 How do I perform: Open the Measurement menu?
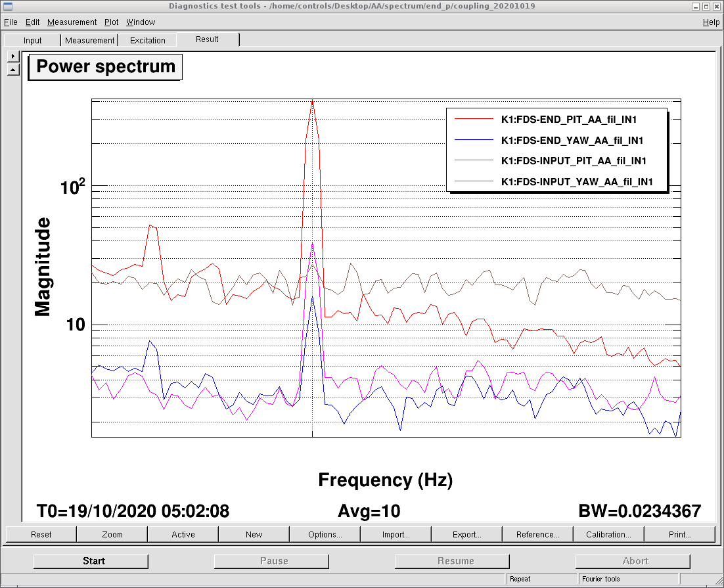72,22
